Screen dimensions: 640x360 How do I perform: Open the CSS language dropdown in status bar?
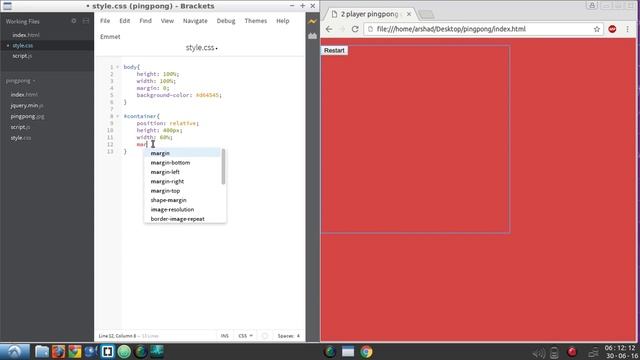[245, 336]
